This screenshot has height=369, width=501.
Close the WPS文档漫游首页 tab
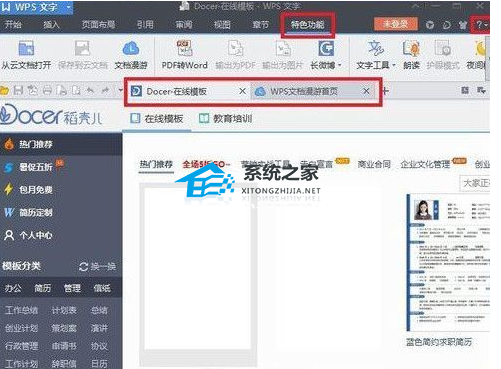(x=366, y=91)
